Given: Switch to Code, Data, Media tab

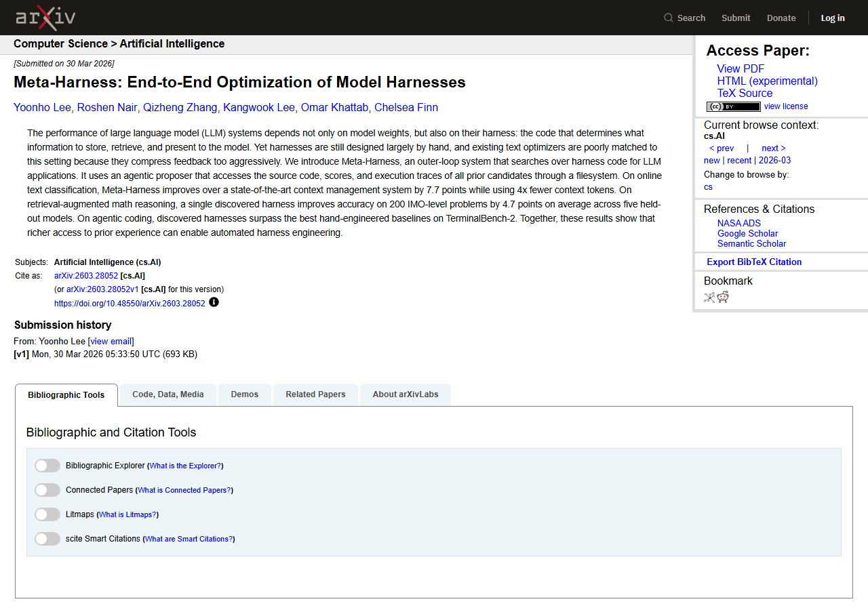Looking at the screenshot, I should pyautogui.click(x=168, y=394).
